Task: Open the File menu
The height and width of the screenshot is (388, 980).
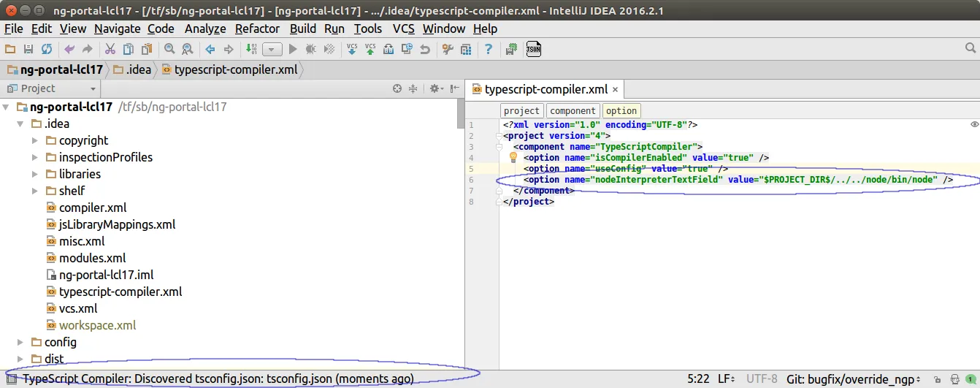Action: (x=14, y=28)
